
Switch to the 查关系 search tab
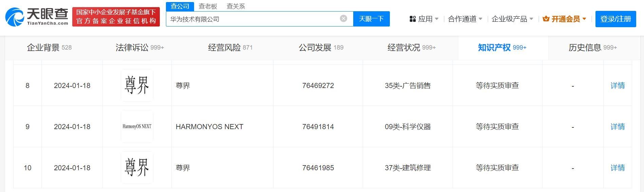click(x=235, y=6)
